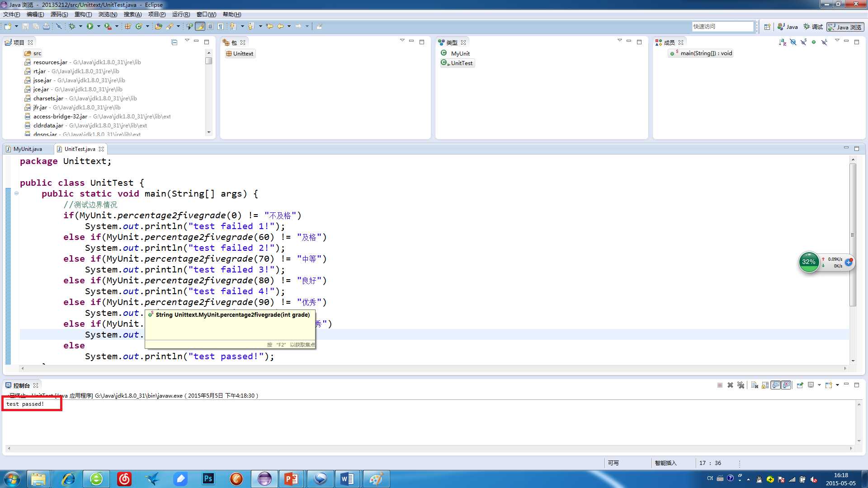The height and width of the screenshot is (488, 868).
Task: Switch to the 调试 debug perspective
Action: 813,27
